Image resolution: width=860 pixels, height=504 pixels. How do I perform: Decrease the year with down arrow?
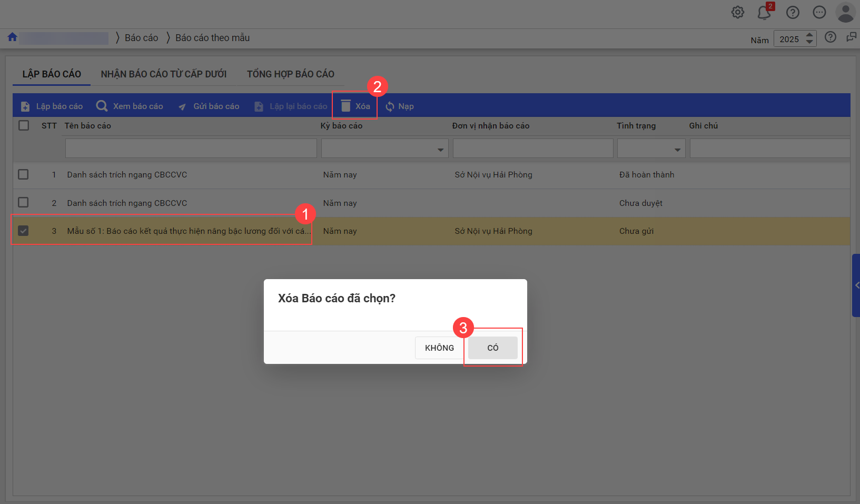tap(810, 42)
